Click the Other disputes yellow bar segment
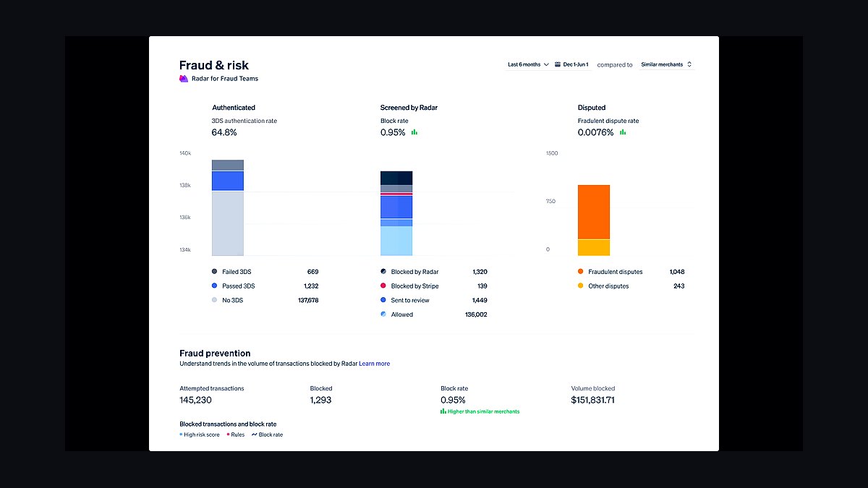 (x=594, y=247)
